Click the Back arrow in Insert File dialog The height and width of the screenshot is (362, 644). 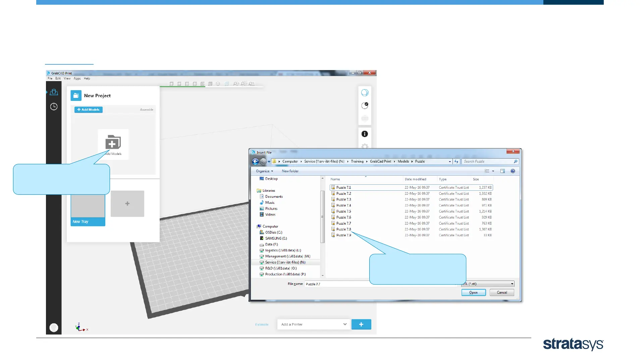point(255,162)
